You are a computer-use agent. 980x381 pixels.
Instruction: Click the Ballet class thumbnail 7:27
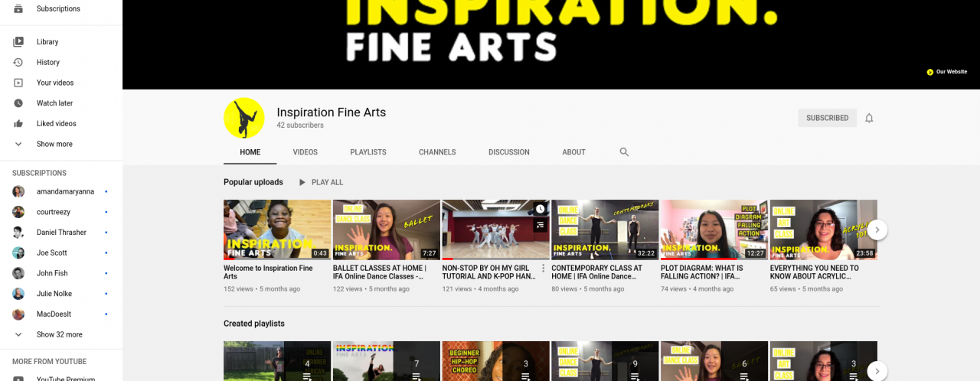tap(387, 230)
